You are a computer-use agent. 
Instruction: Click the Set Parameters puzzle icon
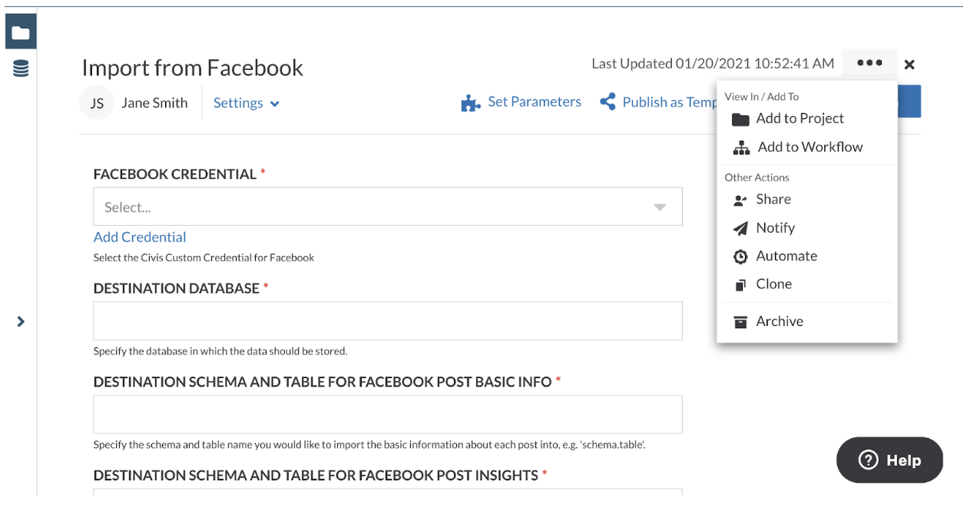click(x=470, y=103)
